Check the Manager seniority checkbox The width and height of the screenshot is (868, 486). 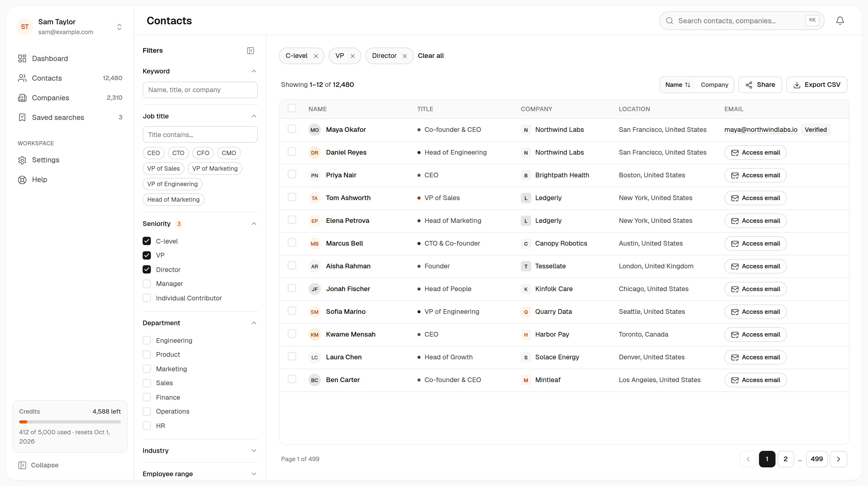[x=146, y=284]
